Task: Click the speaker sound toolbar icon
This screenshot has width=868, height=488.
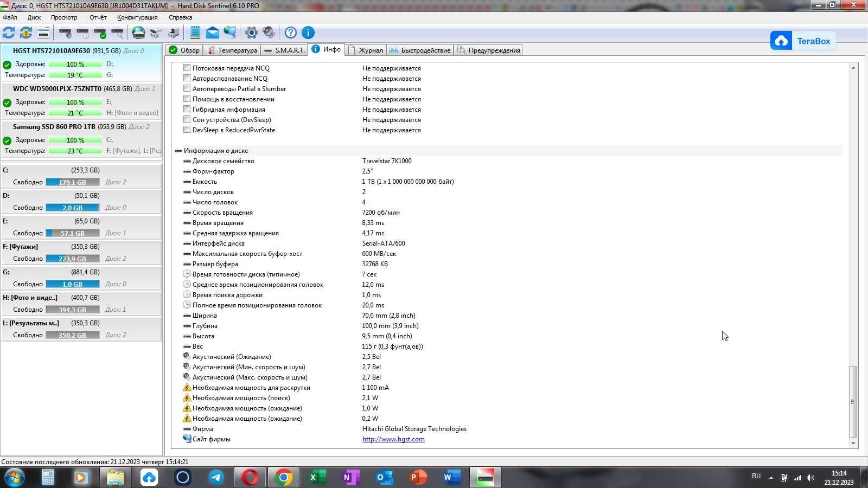Action: (269, 33)
